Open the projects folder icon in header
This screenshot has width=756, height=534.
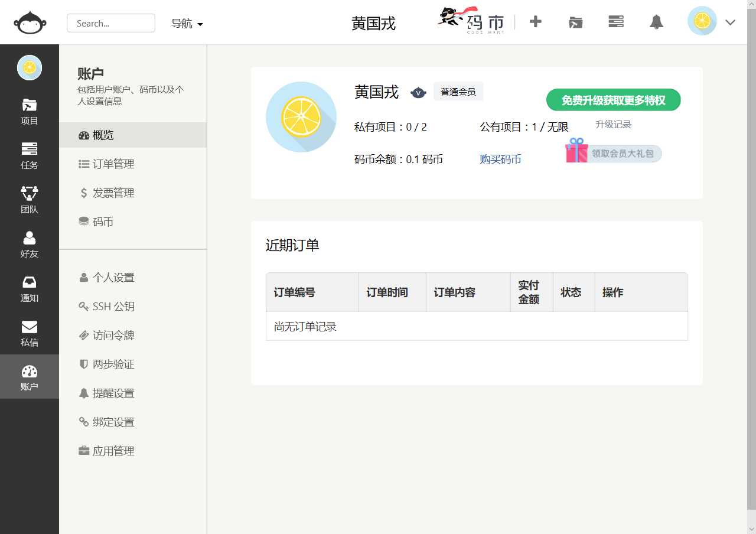pos(575,22)
